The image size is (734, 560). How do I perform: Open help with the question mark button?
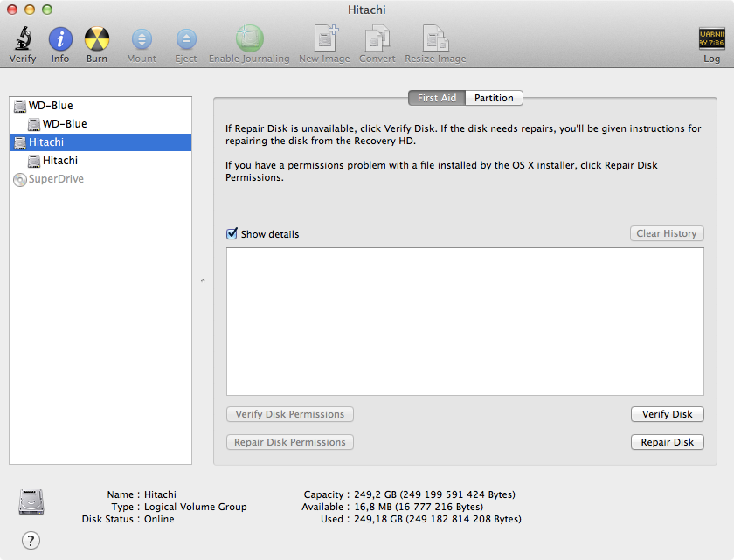pos(31,541)
